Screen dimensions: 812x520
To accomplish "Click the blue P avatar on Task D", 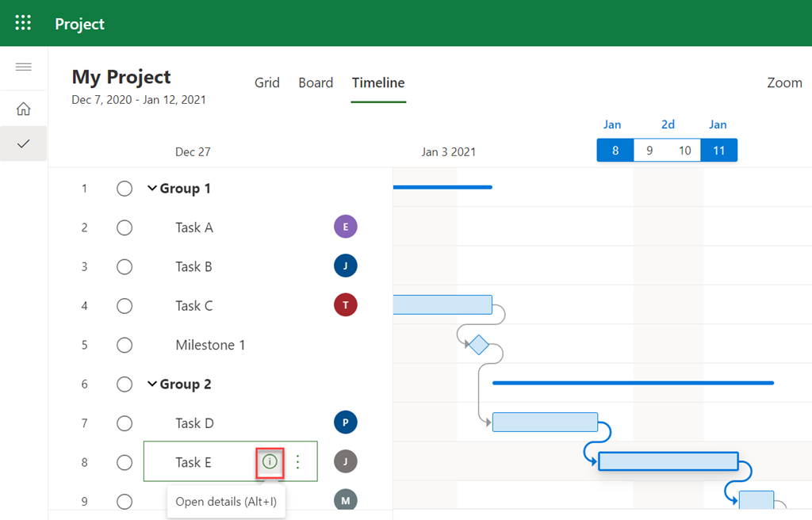I will [x=346, y=422].
